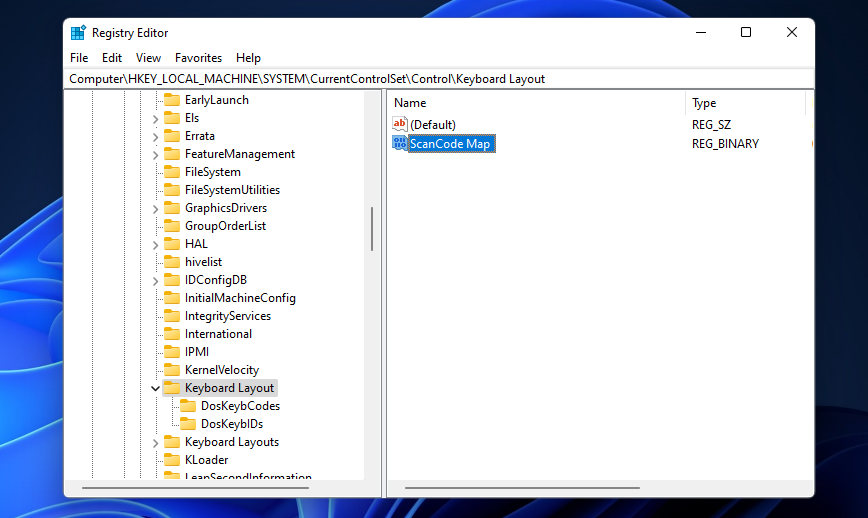Click the values pane horizontal scrollbar thumb
868x518 pixels.
pos(522,488)
